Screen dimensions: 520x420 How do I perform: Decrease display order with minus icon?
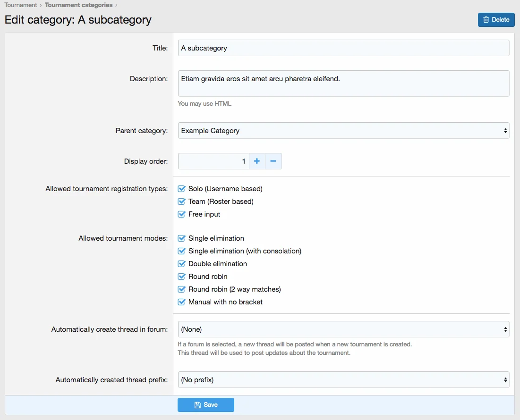click(x=273, y=161)
